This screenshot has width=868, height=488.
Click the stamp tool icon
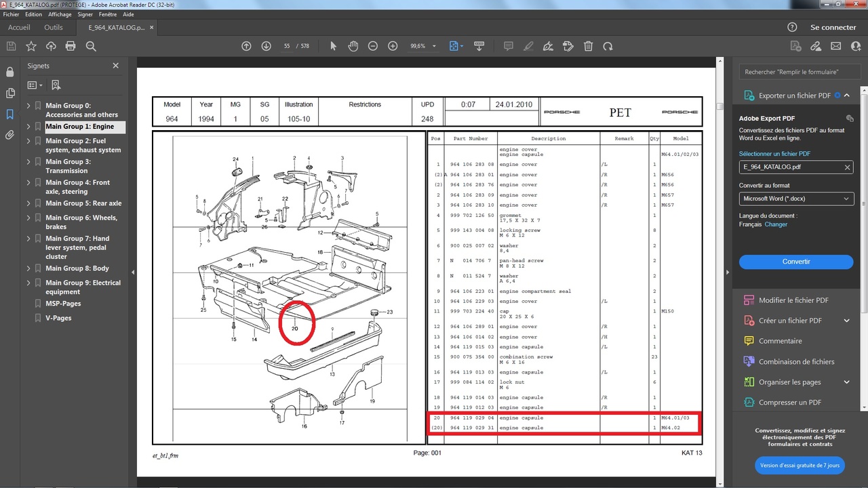pyautogui.click(x=568, y=46)
